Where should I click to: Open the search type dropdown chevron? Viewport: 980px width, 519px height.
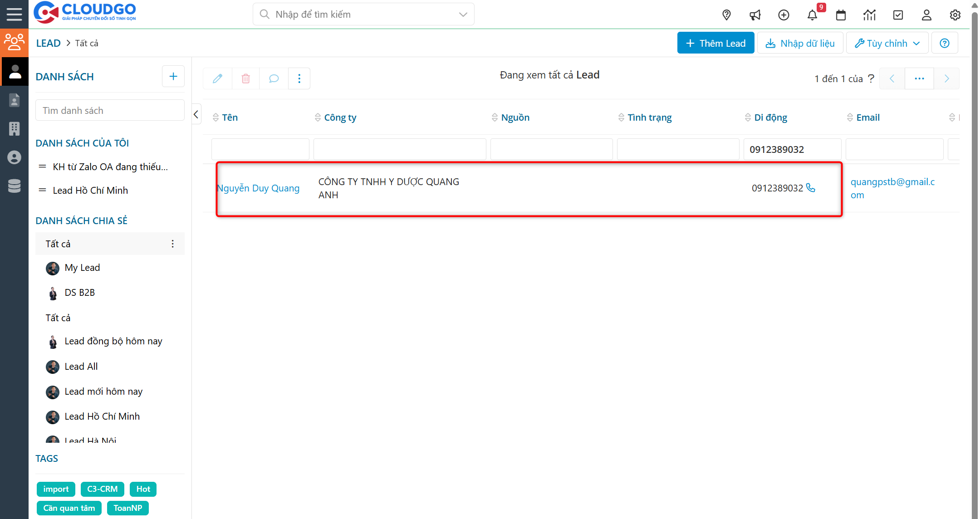463,14
